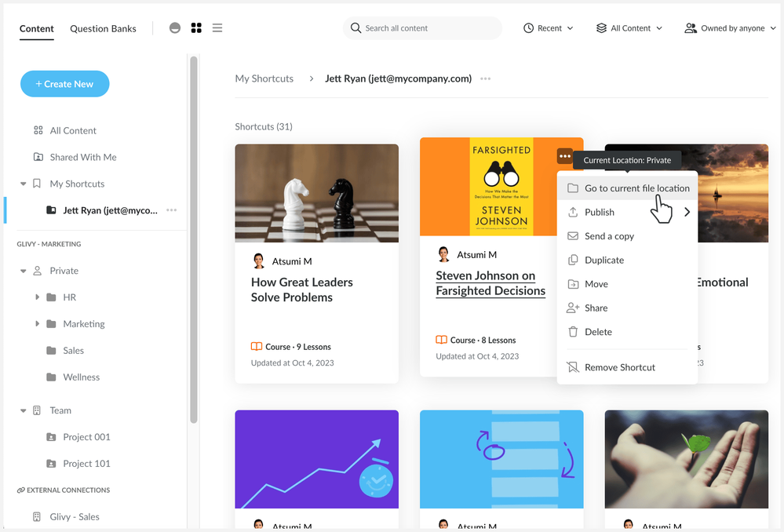The height and width of the screenshot is (532, 784).
Task: Click the bookmark icon beside My Shortcuts
Action: click(x=37, y=184)
